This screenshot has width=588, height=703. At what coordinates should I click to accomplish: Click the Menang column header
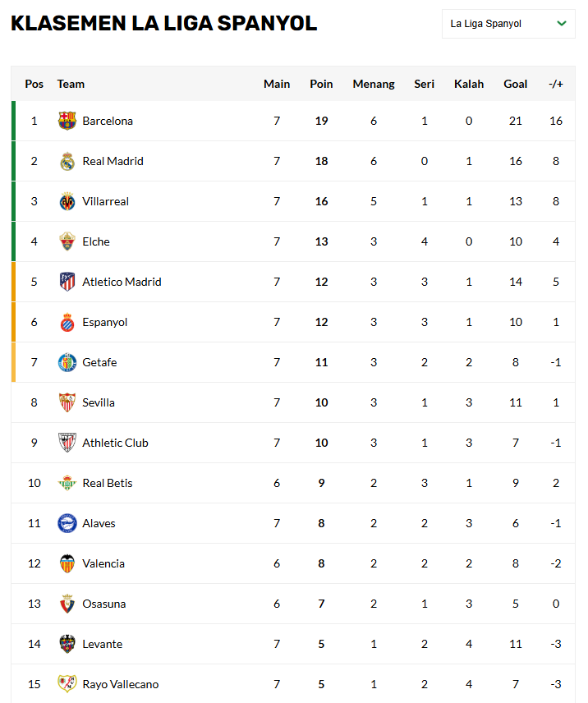[x=374, y=84]
